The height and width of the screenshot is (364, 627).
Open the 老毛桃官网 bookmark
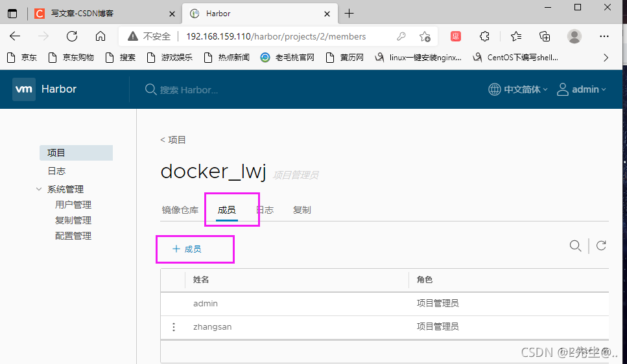click(287, 58)
